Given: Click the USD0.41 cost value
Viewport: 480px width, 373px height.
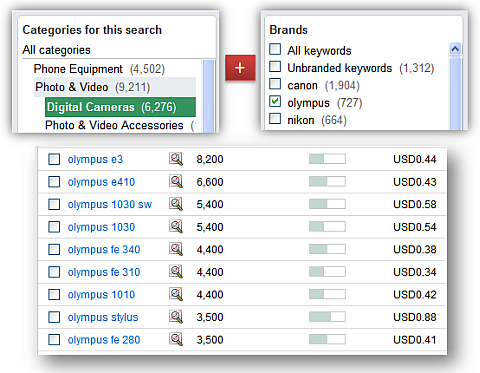Looking at the screenshot, I should click(415, 340).
